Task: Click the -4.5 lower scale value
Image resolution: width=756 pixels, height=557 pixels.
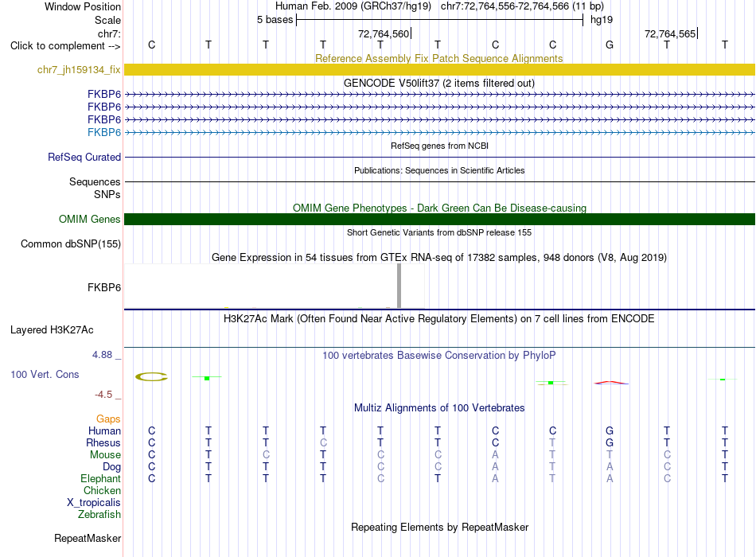Action: pyautogui.click(x=103, y=395)
